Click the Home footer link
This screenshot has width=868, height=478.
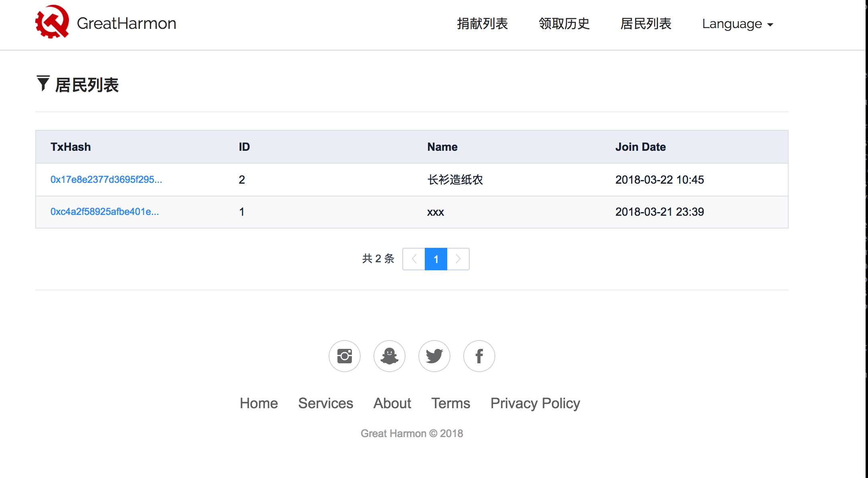(x=258, y=403)
